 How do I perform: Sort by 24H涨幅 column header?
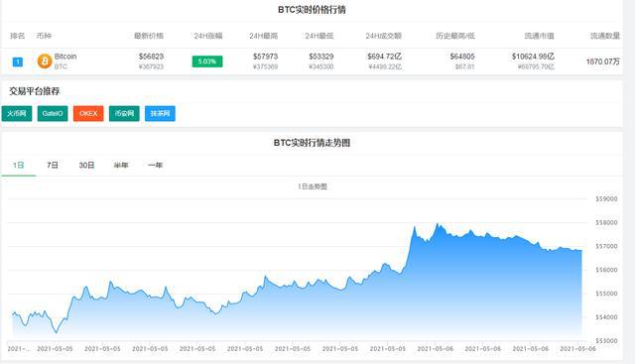(x=208, y=36)
